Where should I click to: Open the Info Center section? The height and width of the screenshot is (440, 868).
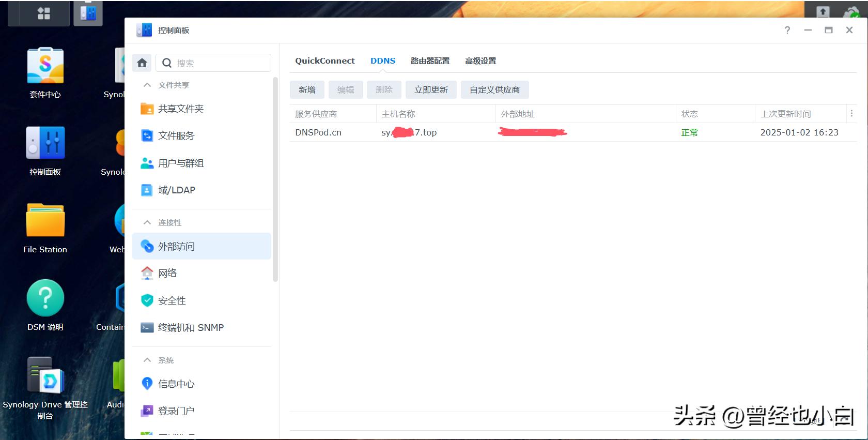pyautogui.click(x=176, y=384)
